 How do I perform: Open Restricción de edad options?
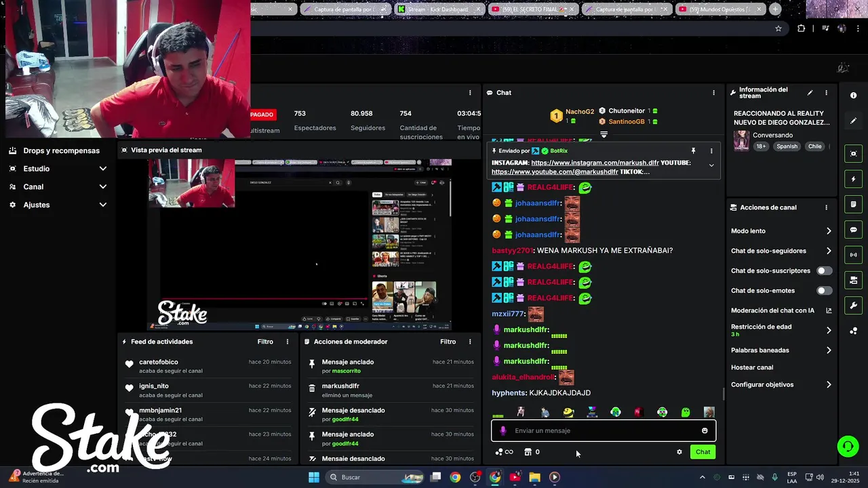tap(781, 330)
